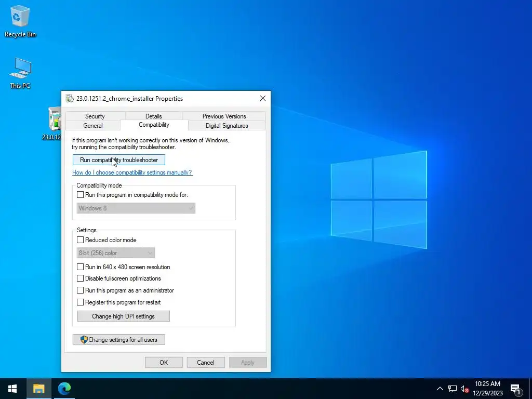This screenshot has width=532, height=399.
Task: Select the This PC desktop icon
Action: [20, 73]
